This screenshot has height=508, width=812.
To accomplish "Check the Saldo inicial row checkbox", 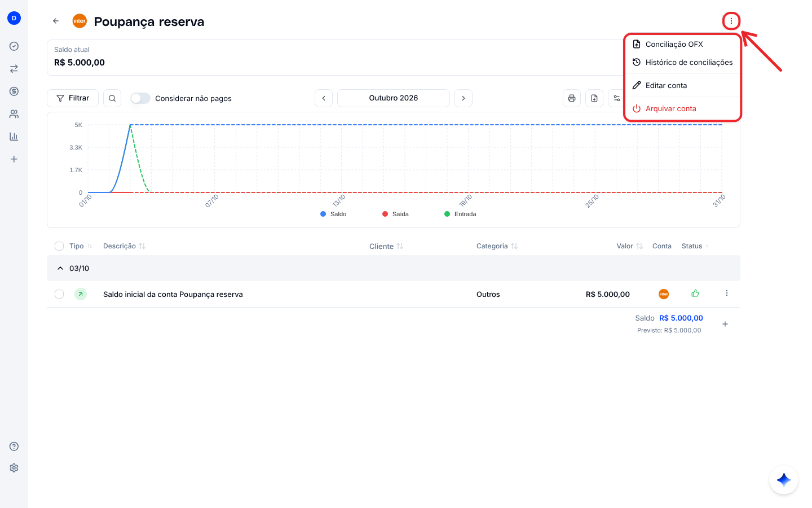I will coord(59,294).
